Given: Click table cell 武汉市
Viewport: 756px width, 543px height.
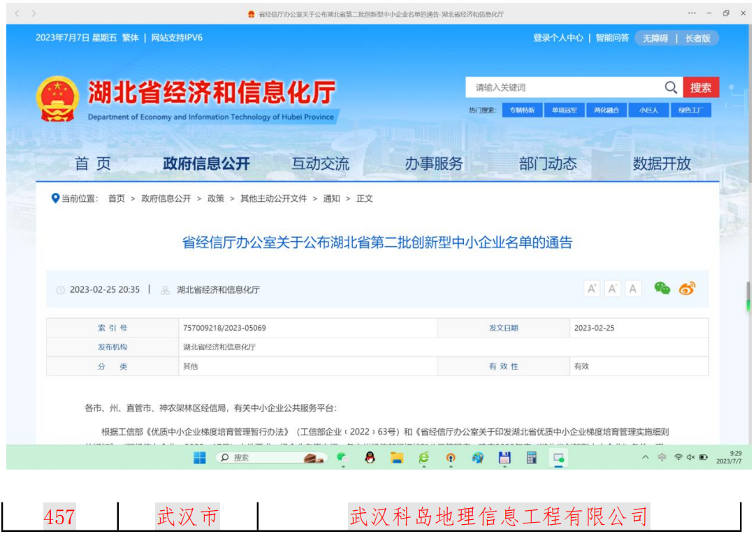Looking at the screenshot, I should 187,516.
